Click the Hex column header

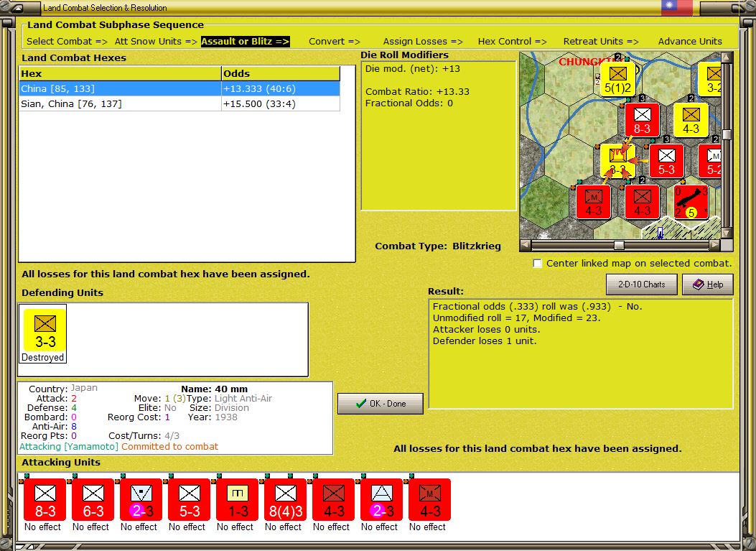(x=120, y=73)
